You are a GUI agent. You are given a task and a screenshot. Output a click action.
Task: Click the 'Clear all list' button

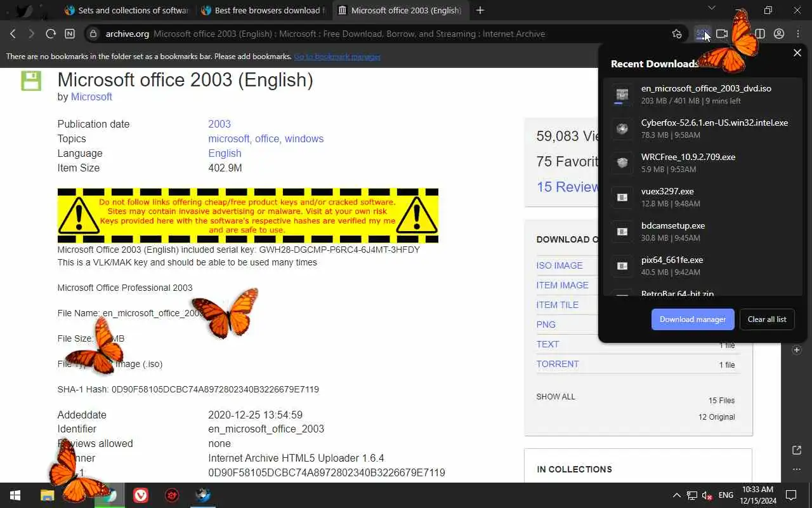pos(767,319)
